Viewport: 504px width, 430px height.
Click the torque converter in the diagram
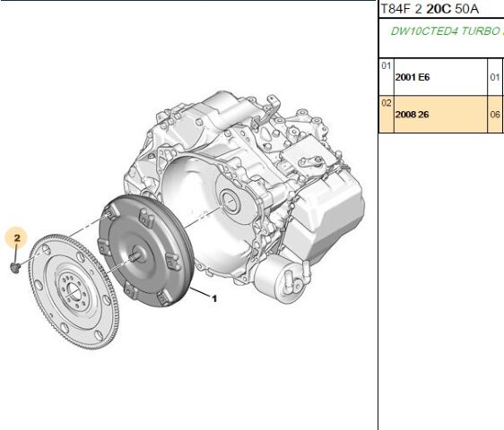pyautogui.click(x=146, y=251)
